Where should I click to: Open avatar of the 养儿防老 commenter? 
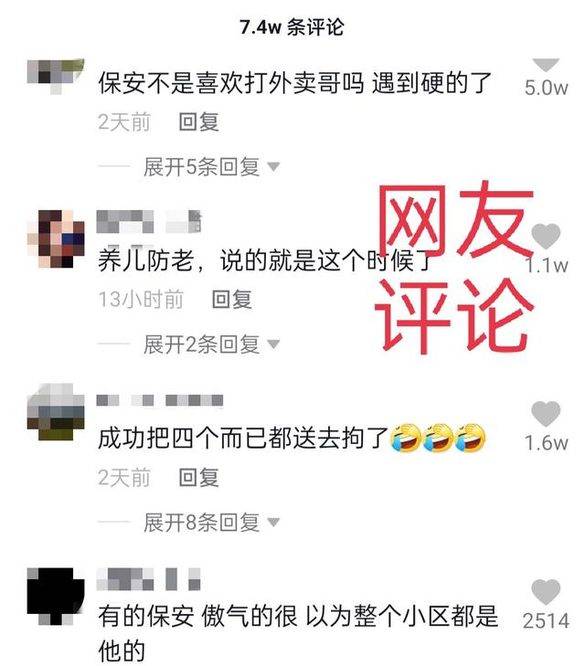pyautogui.click(x=56, y=238)
